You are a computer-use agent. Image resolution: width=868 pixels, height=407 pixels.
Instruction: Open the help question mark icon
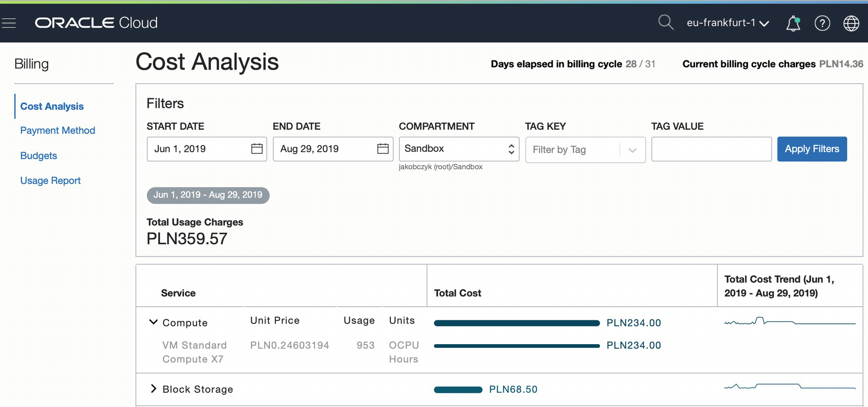pos(822,23)
